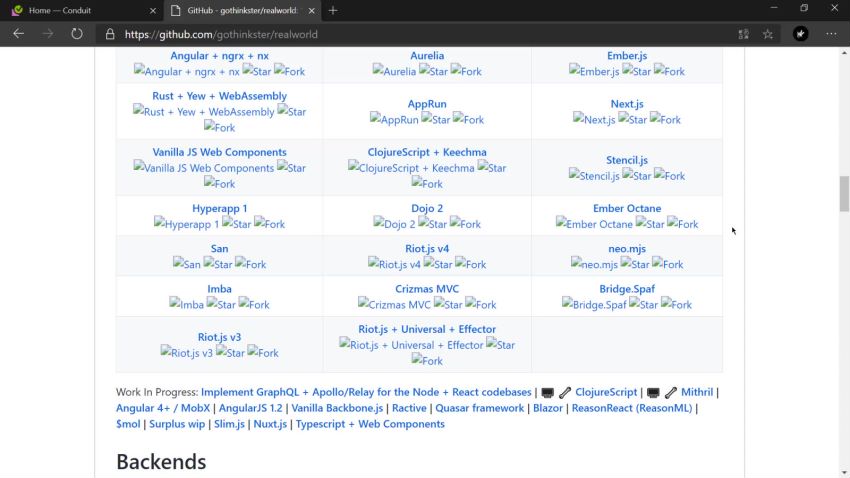Open the browser profile avatar

point(800,34)
